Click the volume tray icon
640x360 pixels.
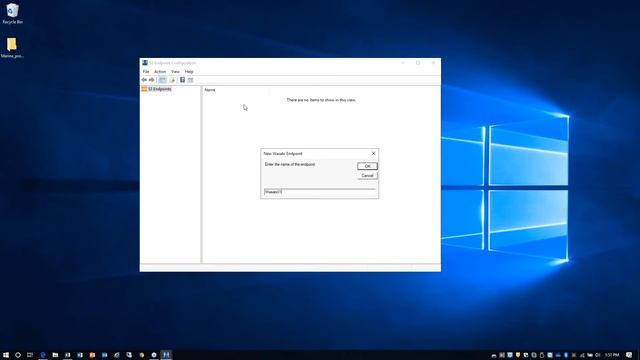597,355
